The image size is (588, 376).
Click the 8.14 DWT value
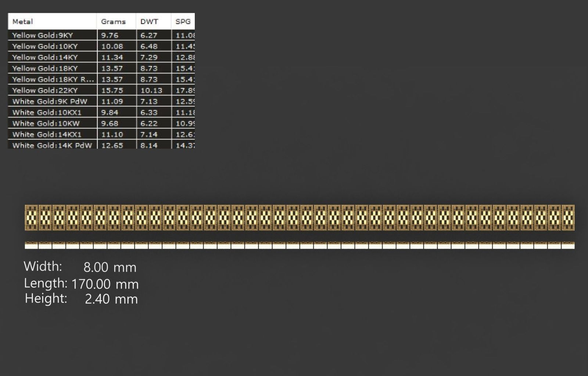tap(149, 145)
